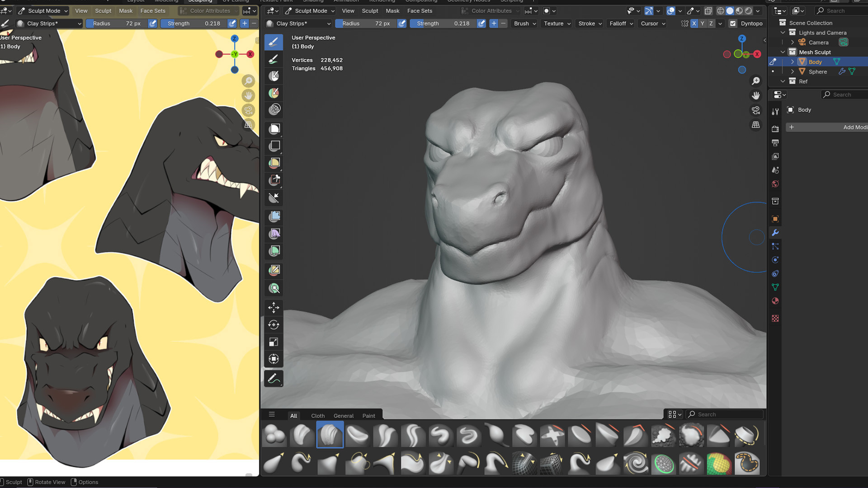The height and width of the screenshot is (488, 868).
Task: Open Sculpt Mode selector in main viewport
Action: (310, 11)
